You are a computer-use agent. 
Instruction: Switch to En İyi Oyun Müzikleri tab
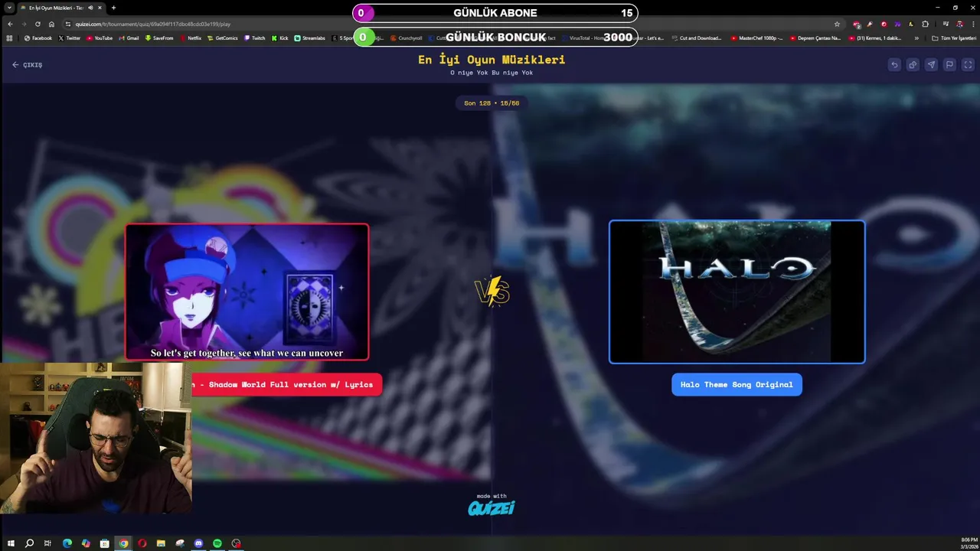click(x=61, y=8)
